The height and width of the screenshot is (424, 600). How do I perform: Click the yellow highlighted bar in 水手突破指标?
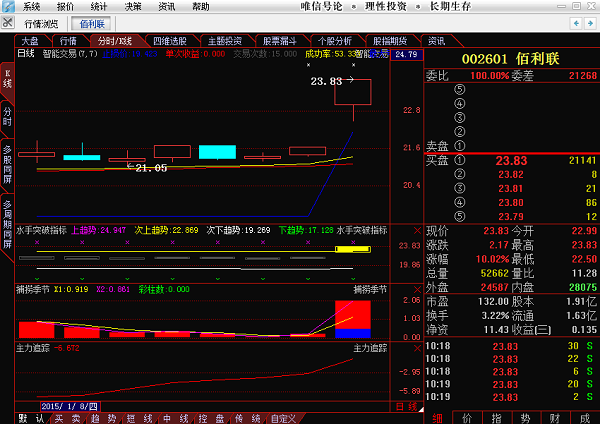[353, 250]
